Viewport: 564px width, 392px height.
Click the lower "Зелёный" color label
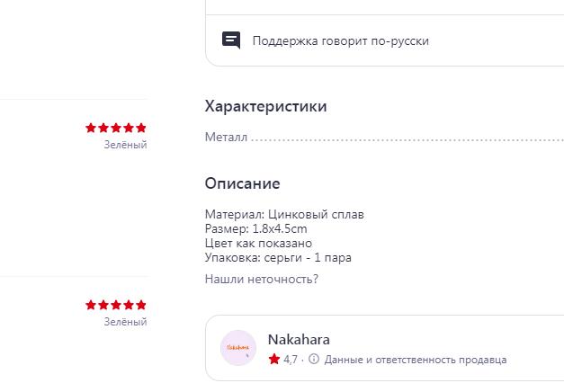pos(125,322)
